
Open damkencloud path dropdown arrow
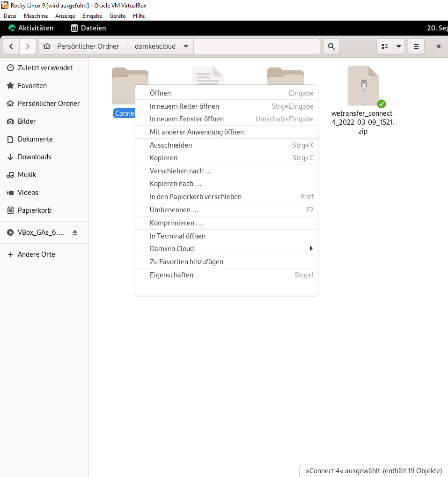pyautogui.click(x=186, y=46)
